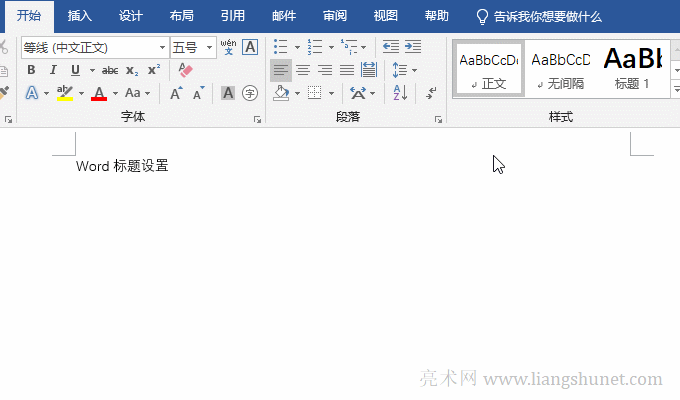This screenshot has width=680, height=400.
Task: Expand the line spacing dropdown
Action: point(414,70)
